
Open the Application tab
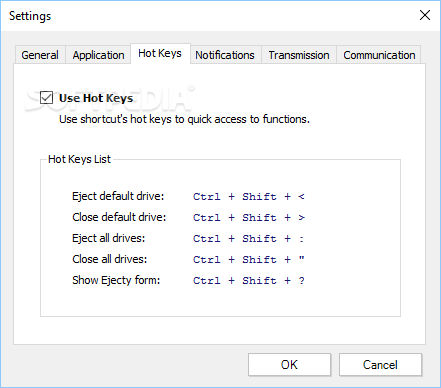pos(98,55)
